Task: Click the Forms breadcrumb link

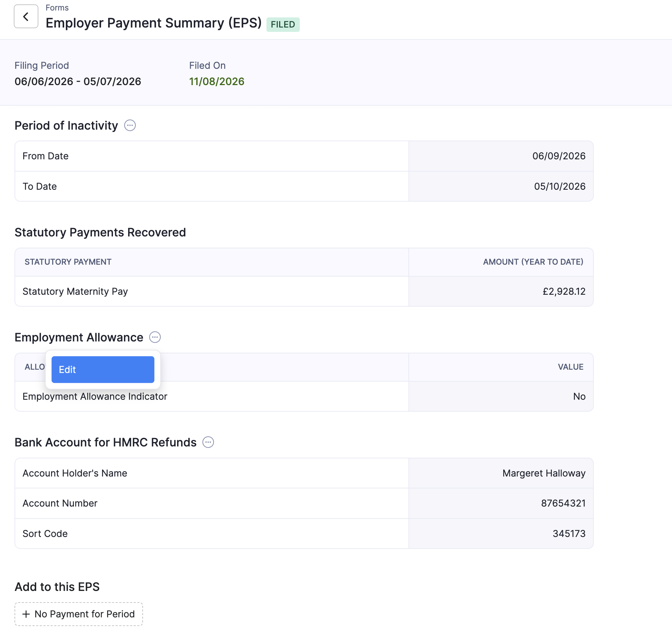Action: pyautogui.click(x=57, y=8)
